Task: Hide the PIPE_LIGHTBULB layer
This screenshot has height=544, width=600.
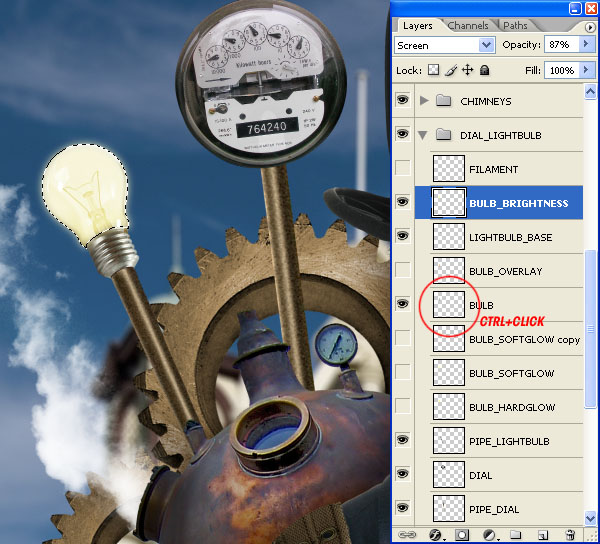Action: click(x=403, y=440)
